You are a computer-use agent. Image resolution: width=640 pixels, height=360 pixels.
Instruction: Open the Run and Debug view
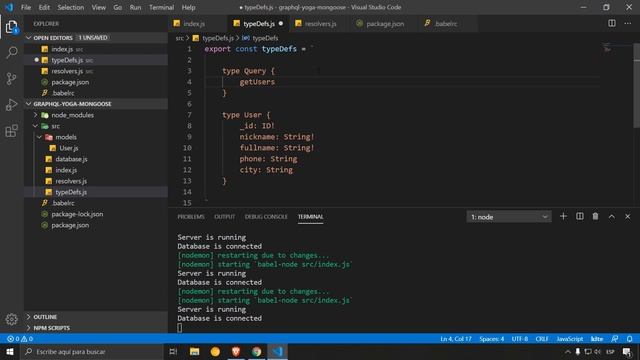click(11, 104)
